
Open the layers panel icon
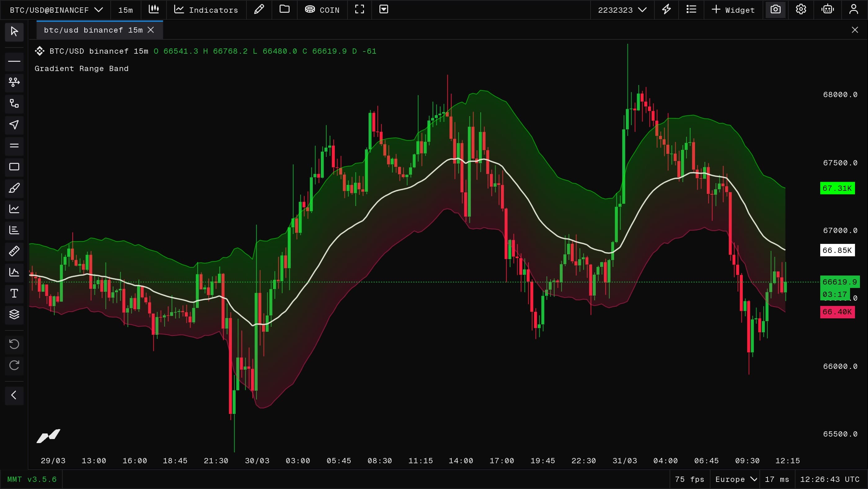pos(14,314)
